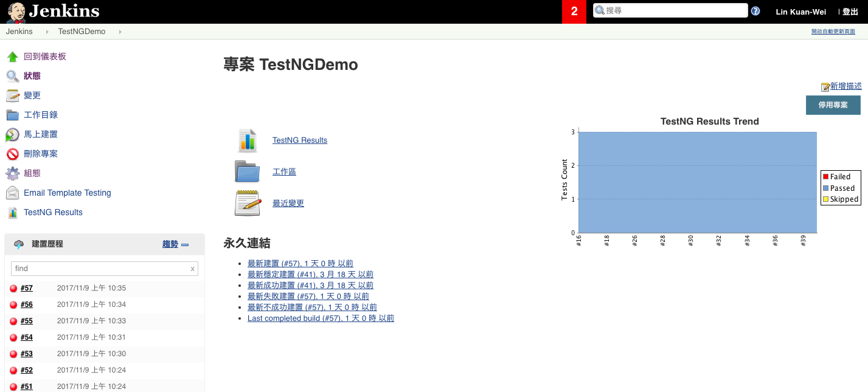Click the 新增描述 link

tap(845, 86)
